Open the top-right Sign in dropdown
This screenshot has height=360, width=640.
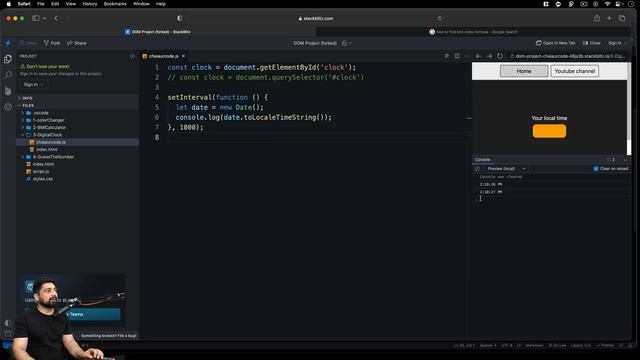(617, 43)
